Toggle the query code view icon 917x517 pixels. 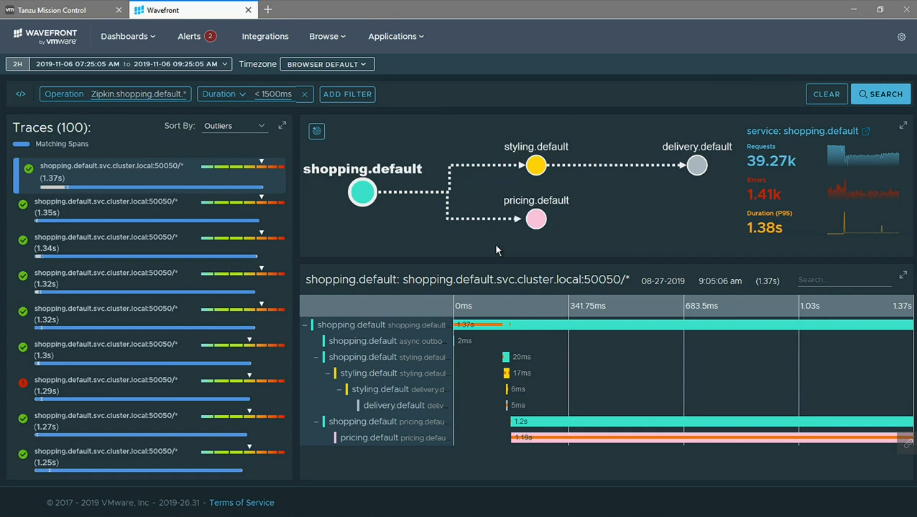click(20, 94)
